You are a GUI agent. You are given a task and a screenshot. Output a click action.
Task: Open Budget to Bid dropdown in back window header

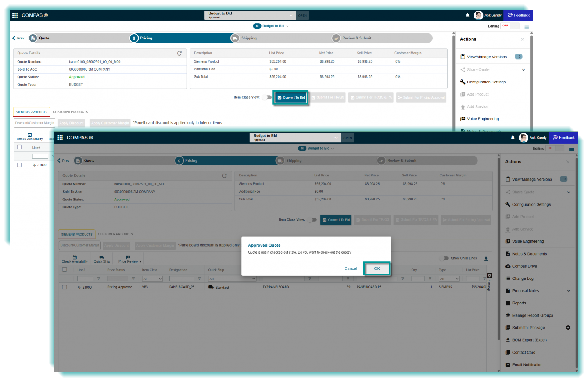(x=250, y=15)
